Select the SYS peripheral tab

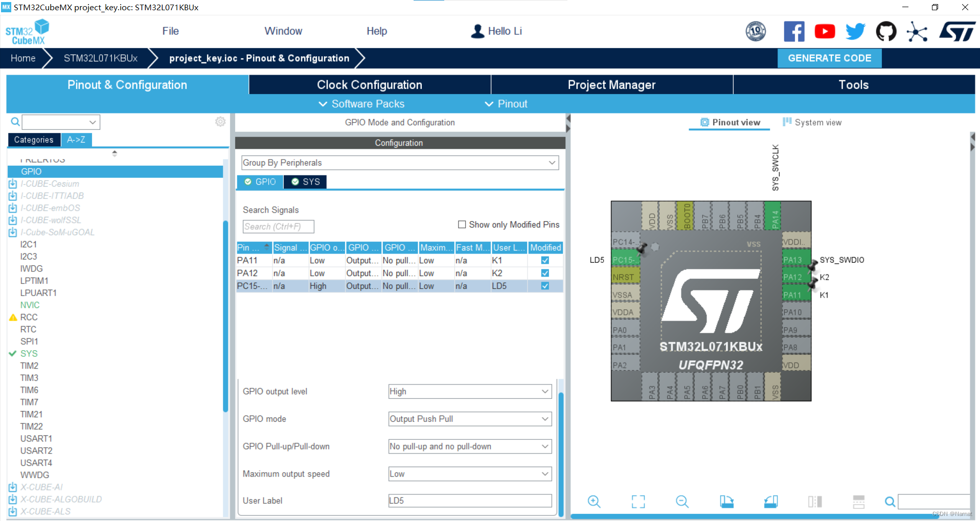point(305,182)
